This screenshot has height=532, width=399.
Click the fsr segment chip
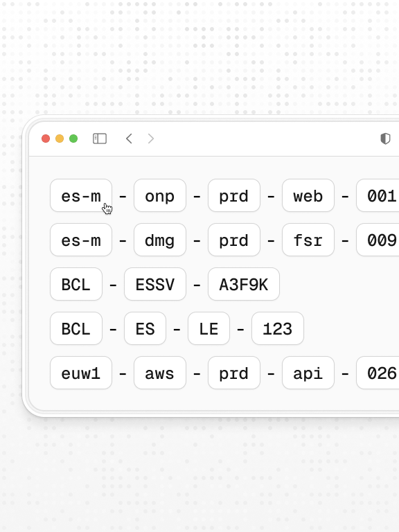308,240
